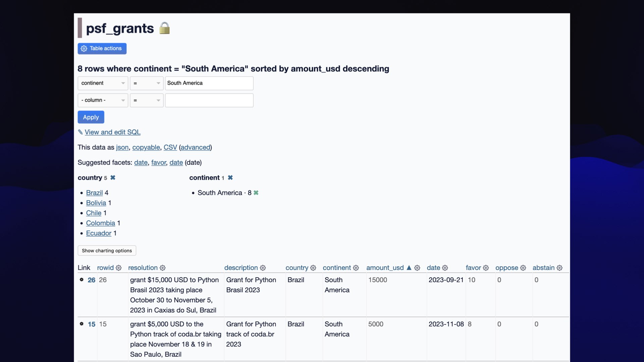Download data as CSV
644x362 pixels.
click(x=170, y=147)
